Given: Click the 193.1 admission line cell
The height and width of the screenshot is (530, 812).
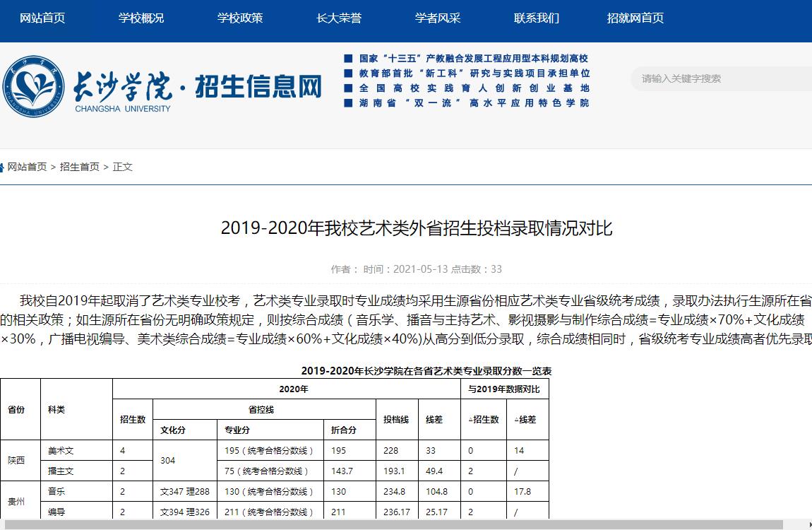Looking at the screenshot, I should tap(397, 471).
